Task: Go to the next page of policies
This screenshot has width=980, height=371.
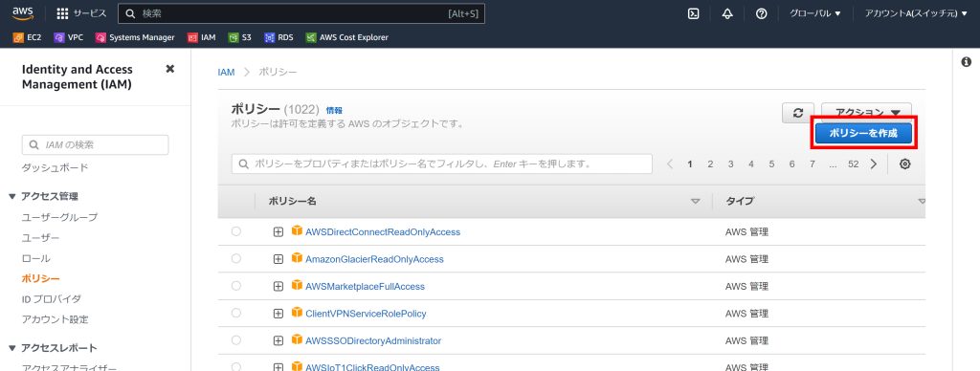Action: 874,164
